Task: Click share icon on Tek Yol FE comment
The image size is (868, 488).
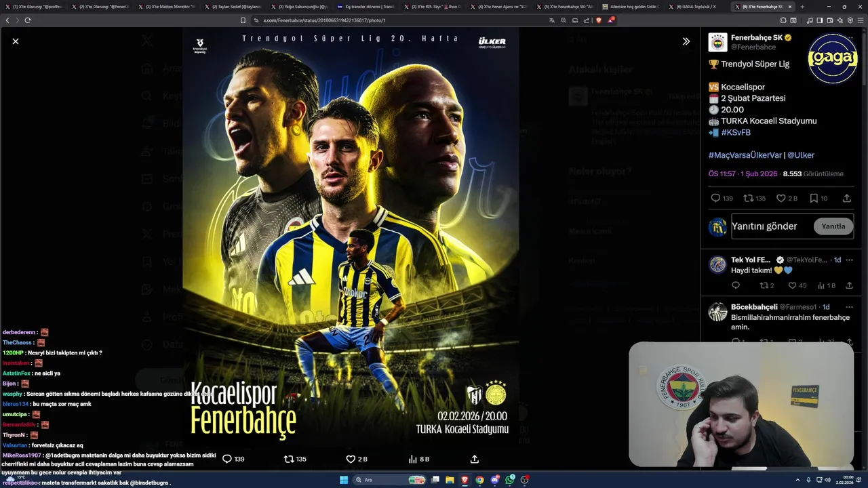Action: click(x=849, y=285)
